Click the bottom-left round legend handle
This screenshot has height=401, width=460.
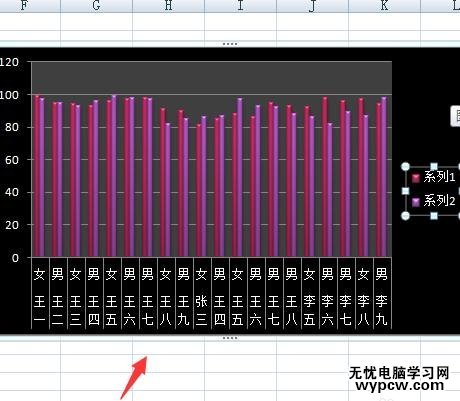coord(405,216)
